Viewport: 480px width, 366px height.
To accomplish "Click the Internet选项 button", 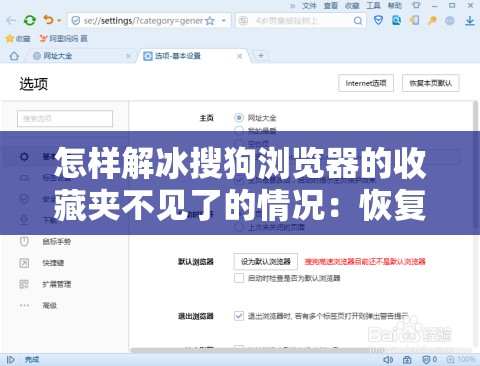I will (x=366, y=83).
